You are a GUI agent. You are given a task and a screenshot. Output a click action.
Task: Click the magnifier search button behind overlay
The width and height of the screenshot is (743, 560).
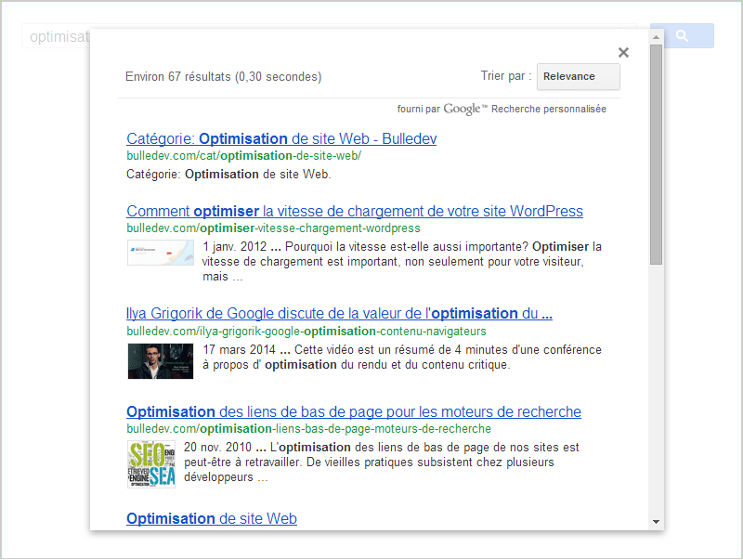(682, 36)
